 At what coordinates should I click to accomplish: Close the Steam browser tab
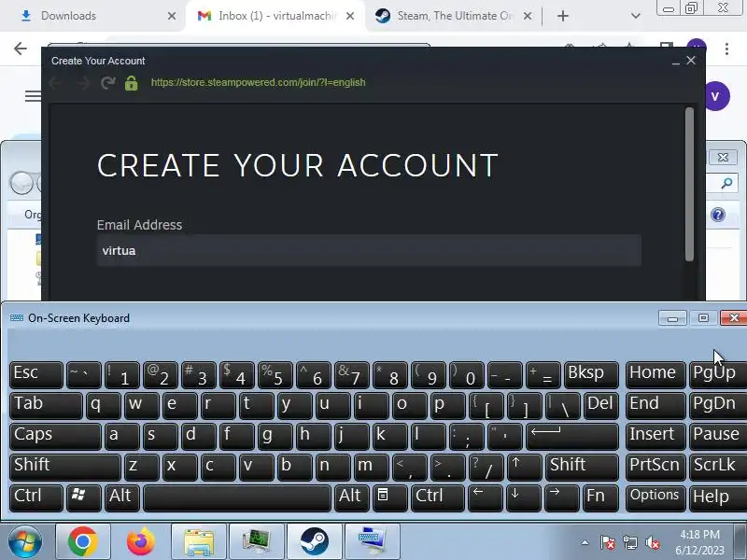[528, 16]
